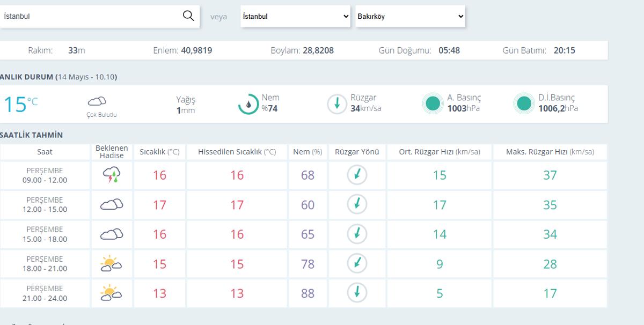This screenshot has height=325, width=644.
Task: Click the D.İ.Basınç pressure circle icon
Action: pos(523,104)
